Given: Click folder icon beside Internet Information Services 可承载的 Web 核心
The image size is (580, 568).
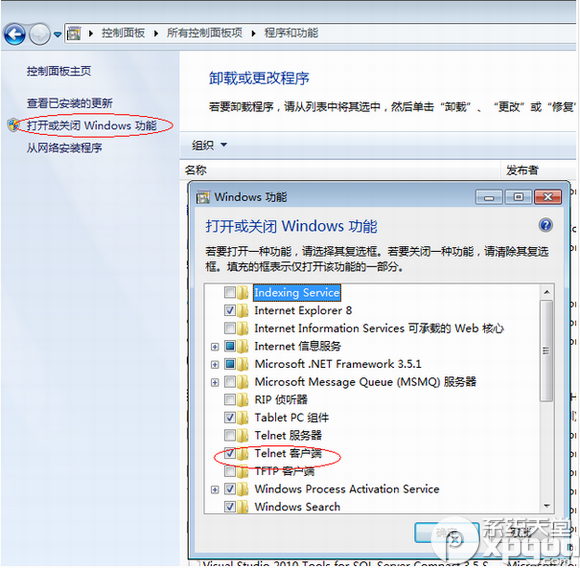Looking at the screenshot, I should 243,328.
